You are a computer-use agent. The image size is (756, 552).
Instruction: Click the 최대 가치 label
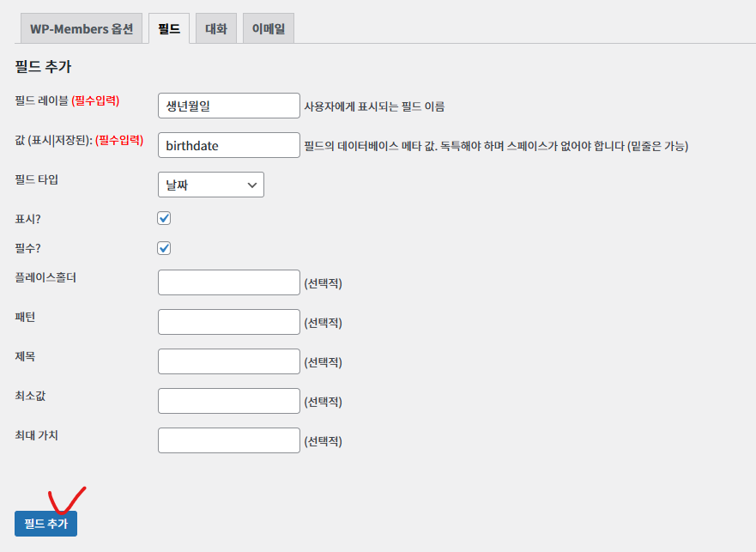[37, 435]
